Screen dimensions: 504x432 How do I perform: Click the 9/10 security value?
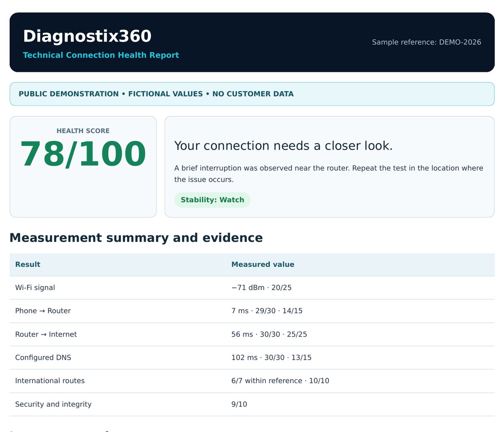[239, 404]
